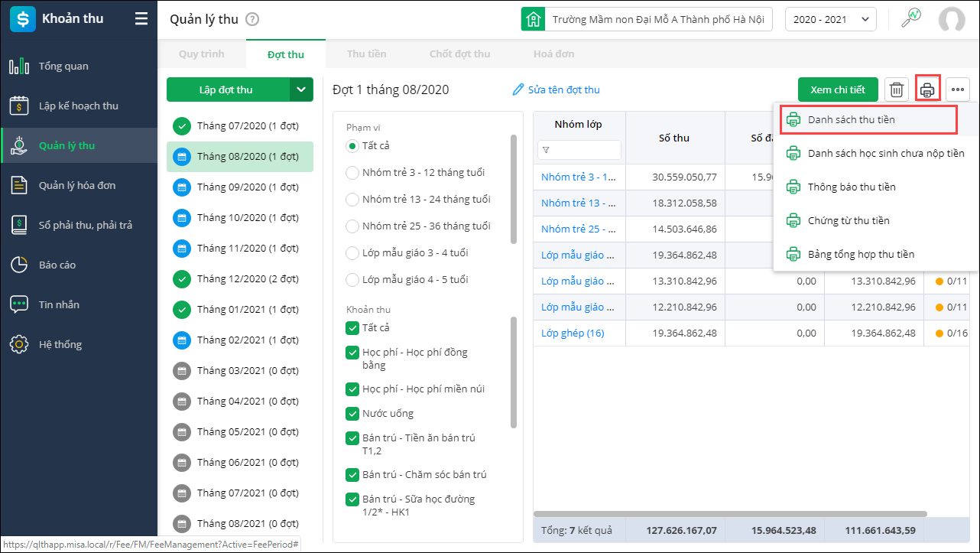980x553 pixels.
Task: Open Hệ thống settings in sidebar
Action: click(x=60, y=344)
